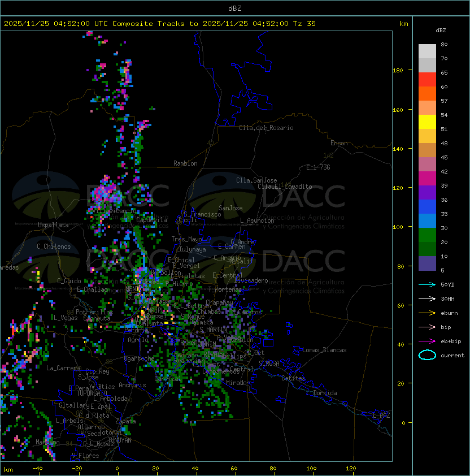Select the royal blue 35-36 dBZ swatch
Viewport: 470px width, 476px height.
(x=427, y=207)
